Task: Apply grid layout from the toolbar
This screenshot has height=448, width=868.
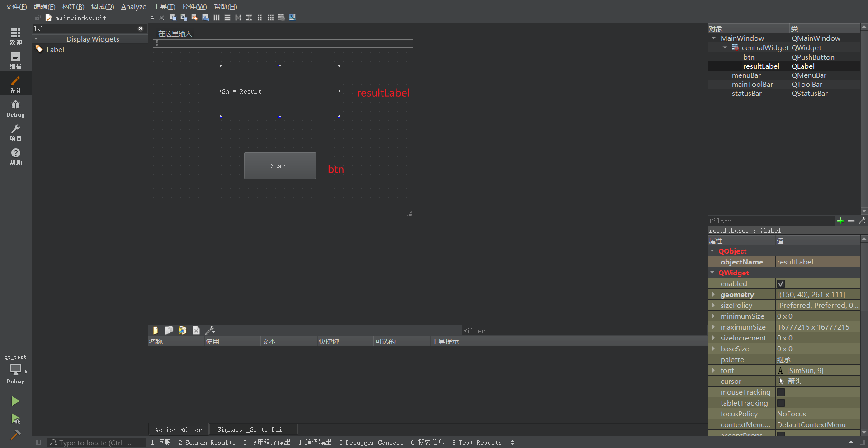Action: [x=271, y=18]
